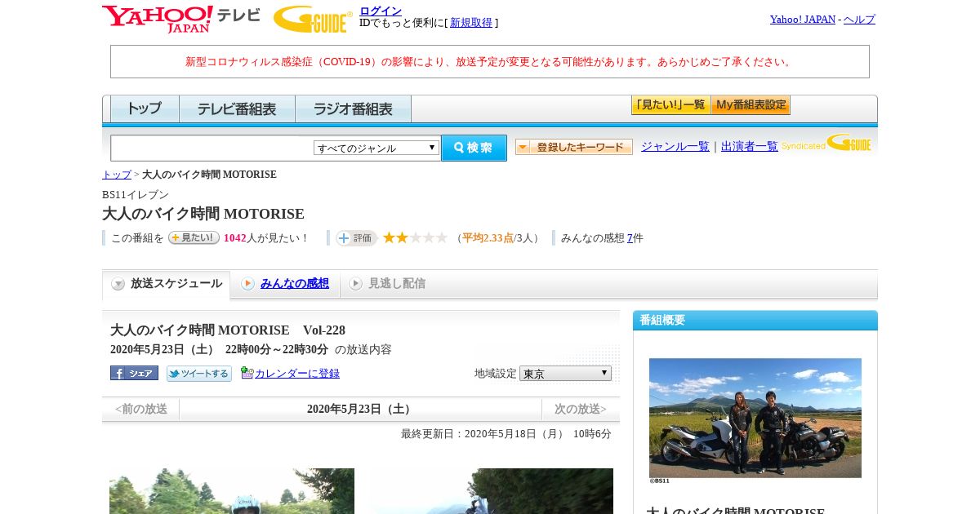Open the ヘルプ link

click(859, 19)
